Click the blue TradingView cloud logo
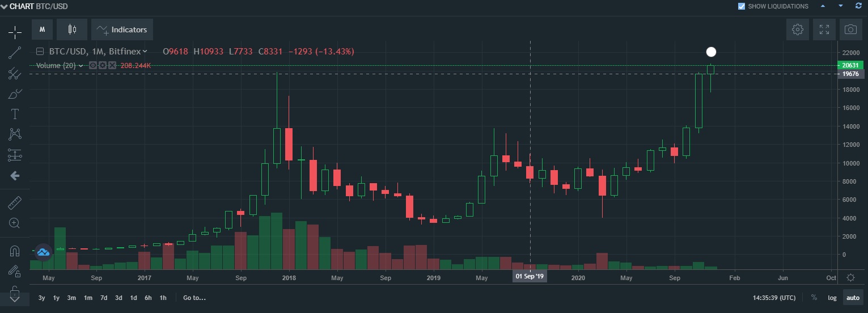Image resolution: width=868 pixels, height=313 pixels. click(x=44, y=251)
